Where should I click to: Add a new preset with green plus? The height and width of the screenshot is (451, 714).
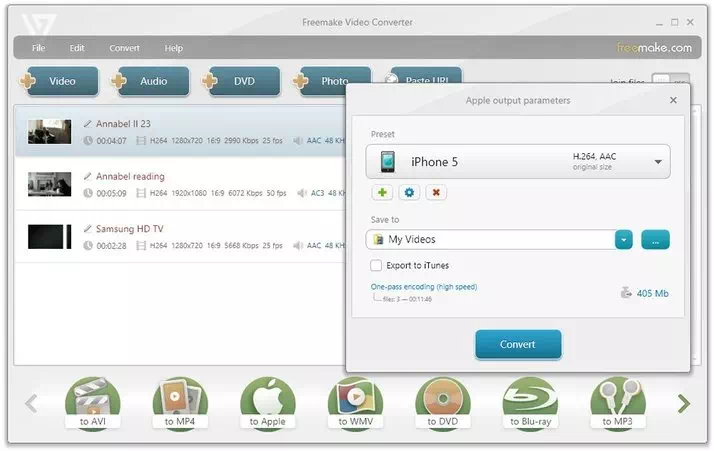382,192
